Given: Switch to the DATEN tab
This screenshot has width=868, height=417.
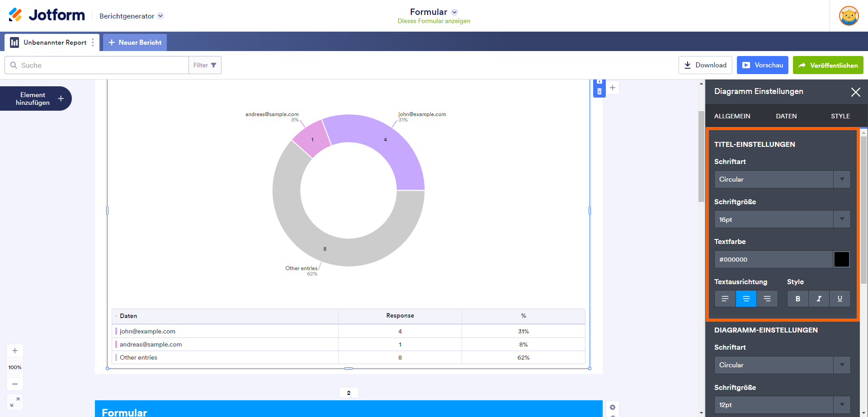Looking at the screenshot, I should [786, 116].
